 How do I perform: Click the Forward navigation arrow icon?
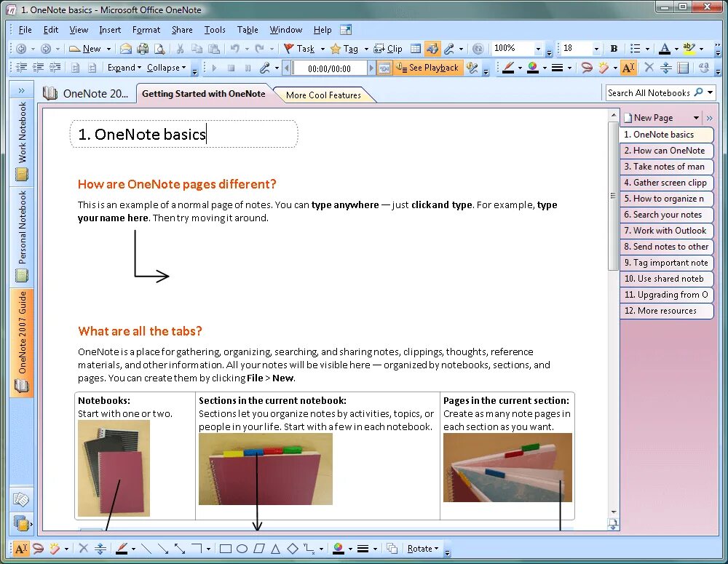click(x=45, y=49)
